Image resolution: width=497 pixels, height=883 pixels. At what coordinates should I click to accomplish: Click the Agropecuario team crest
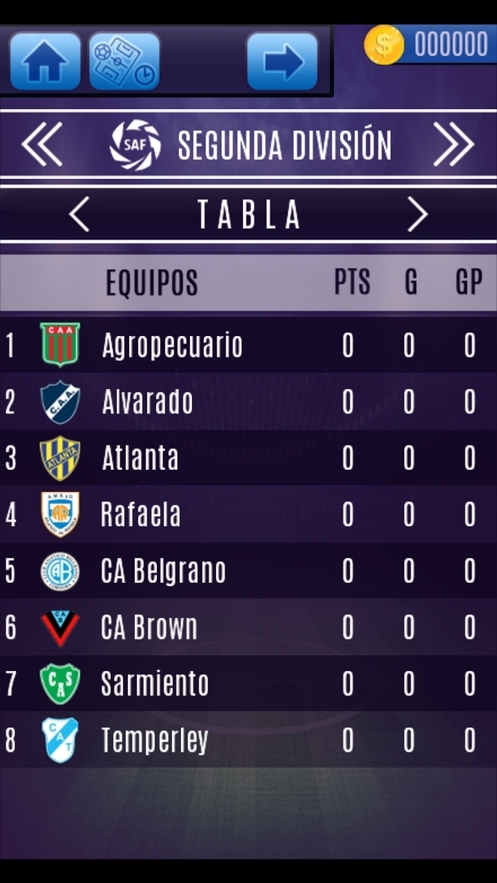point(60,345)
